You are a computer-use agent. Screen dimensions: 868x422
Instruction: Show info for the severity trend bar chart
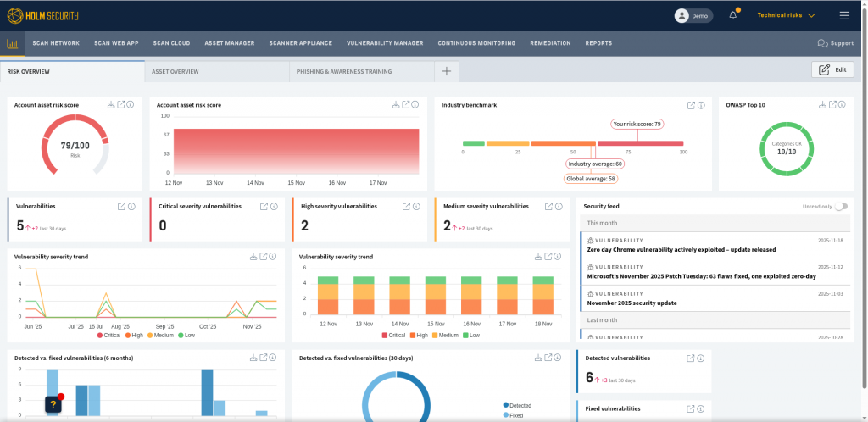[x=558, y=256]
